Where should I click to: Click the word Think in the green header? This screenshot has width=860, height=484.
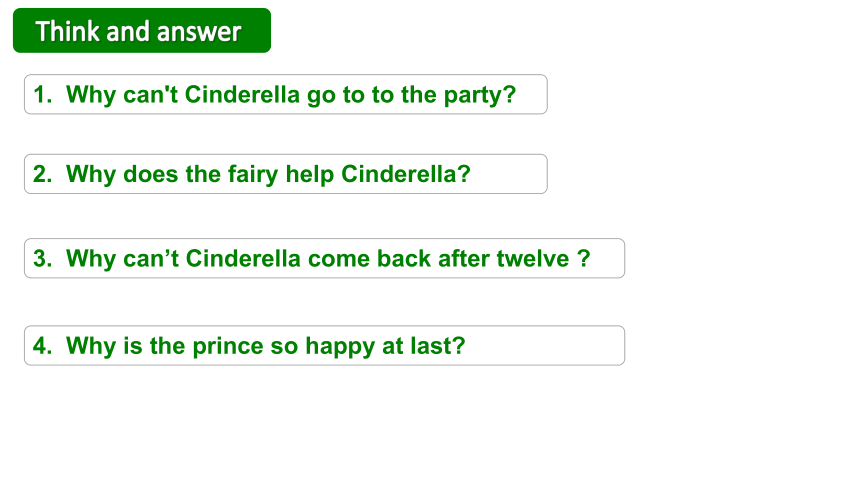(67, 31)
